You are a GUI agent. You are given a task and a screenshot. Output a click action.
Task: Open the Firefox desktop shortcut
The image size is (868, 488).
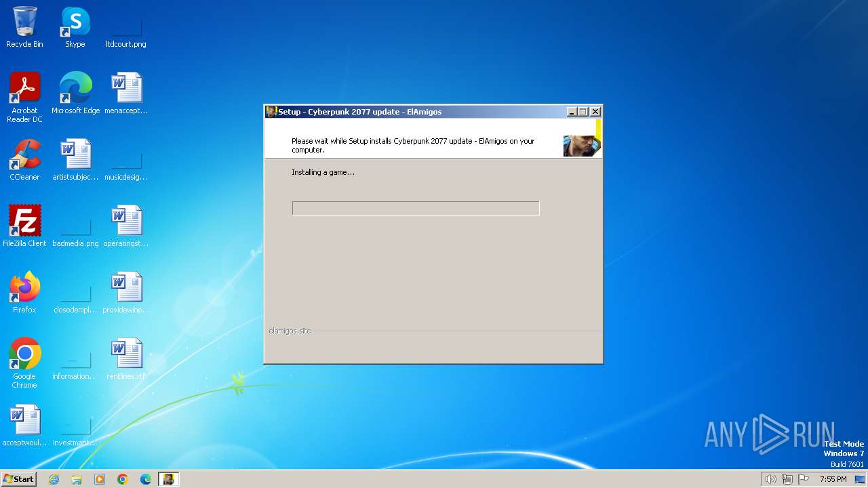click(x=24, y=292)
